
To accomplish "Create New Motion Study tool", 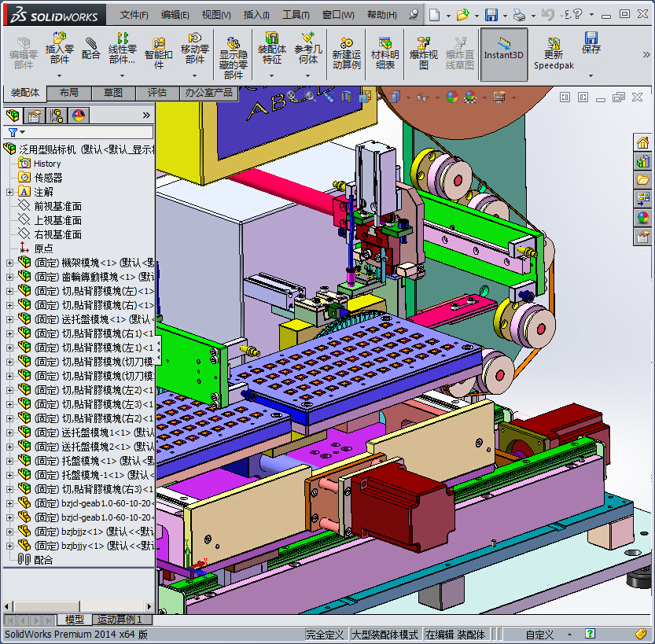I will click(346, 53).
